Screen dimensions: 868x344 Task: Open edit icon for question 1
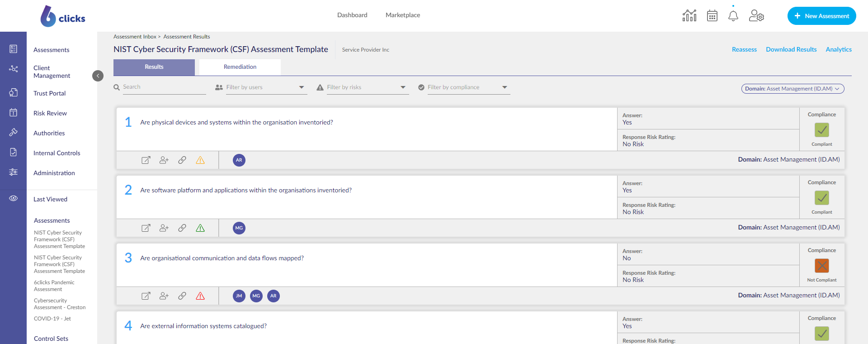[146, 160]
